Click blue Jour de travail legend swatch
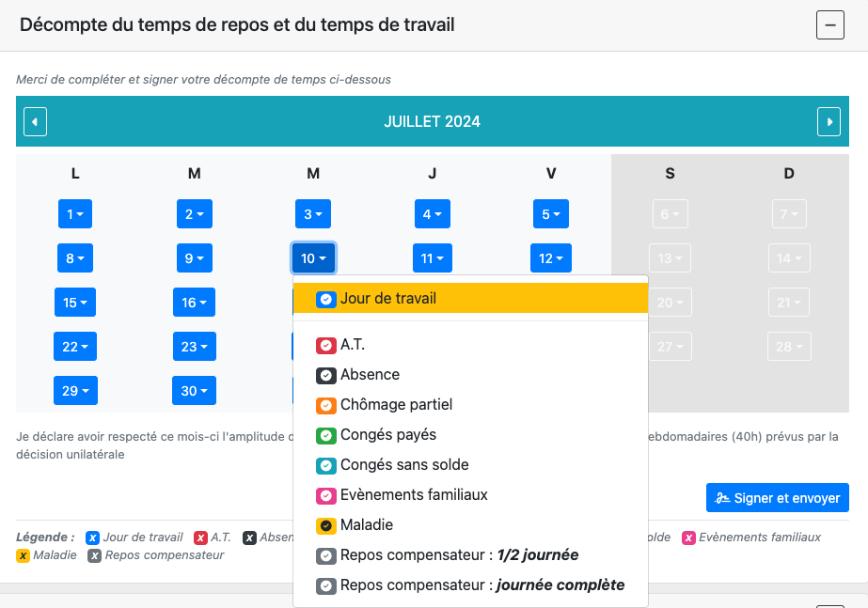This screenshot has width=868, height=608. coord(92,538)
